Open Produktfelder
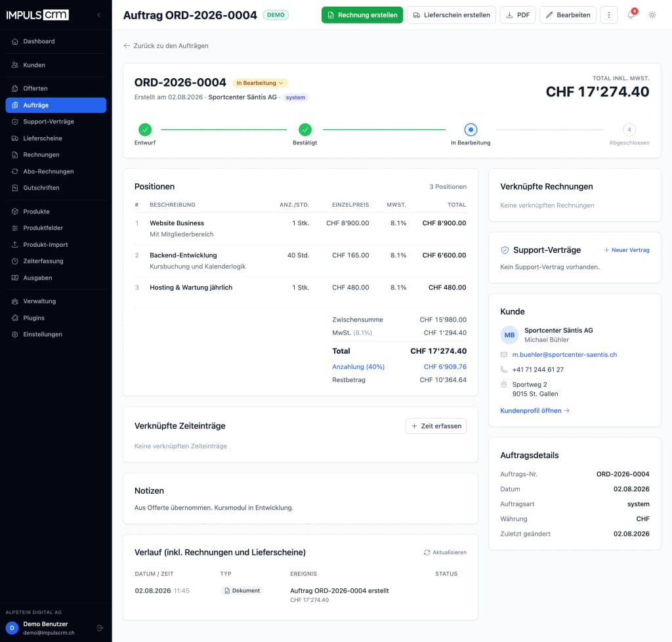This screenshot has height=642, width=672. 56,228
